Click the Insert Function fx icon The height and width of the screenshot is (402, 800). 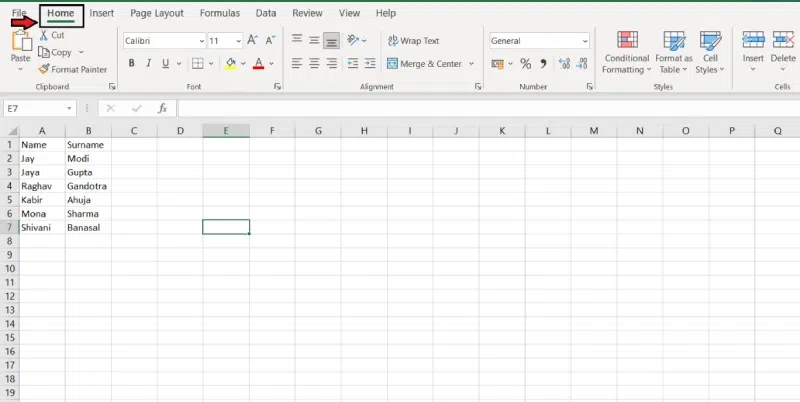click(x=163, y=108)
